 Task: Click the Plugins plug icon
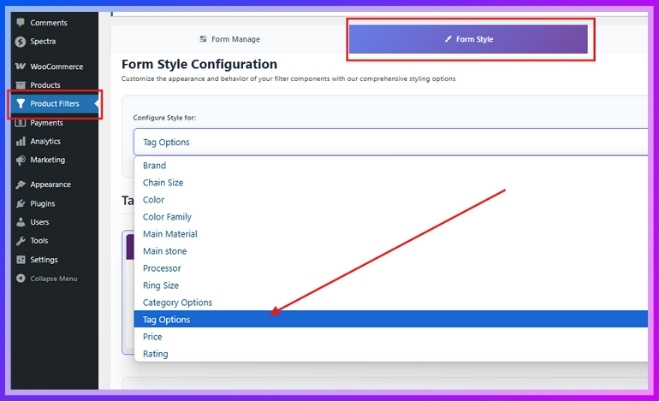[20, 204]
